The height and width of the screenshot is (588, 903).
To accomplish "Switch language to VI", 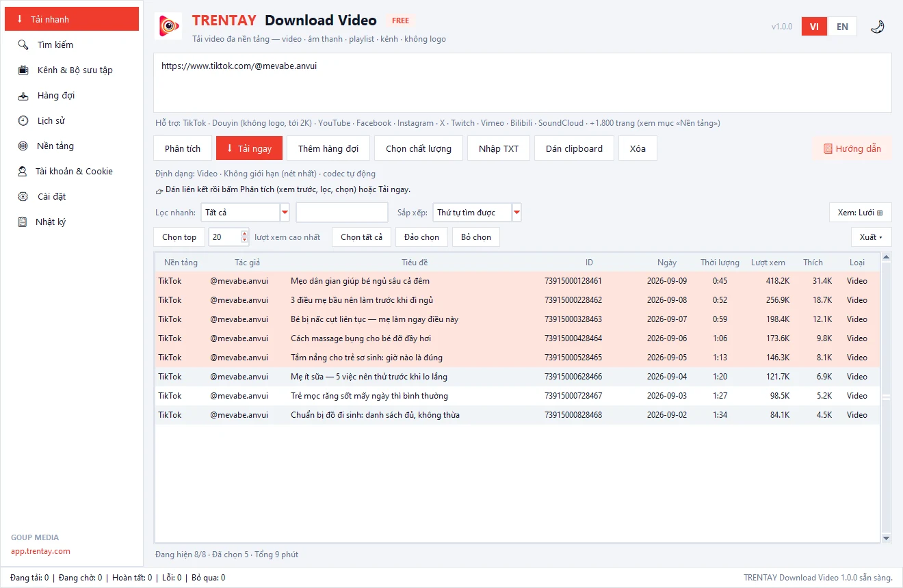I will [x=814, y=27].
